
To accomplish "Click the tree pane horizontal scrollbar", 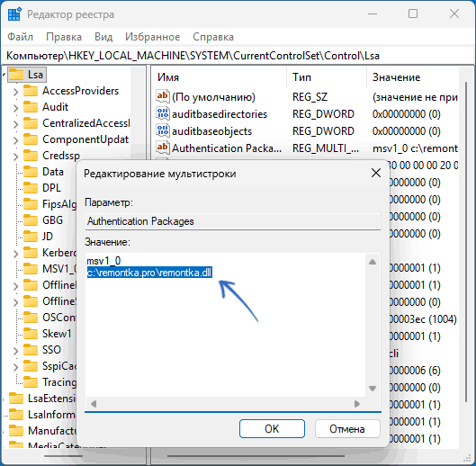I will [63, 456].
